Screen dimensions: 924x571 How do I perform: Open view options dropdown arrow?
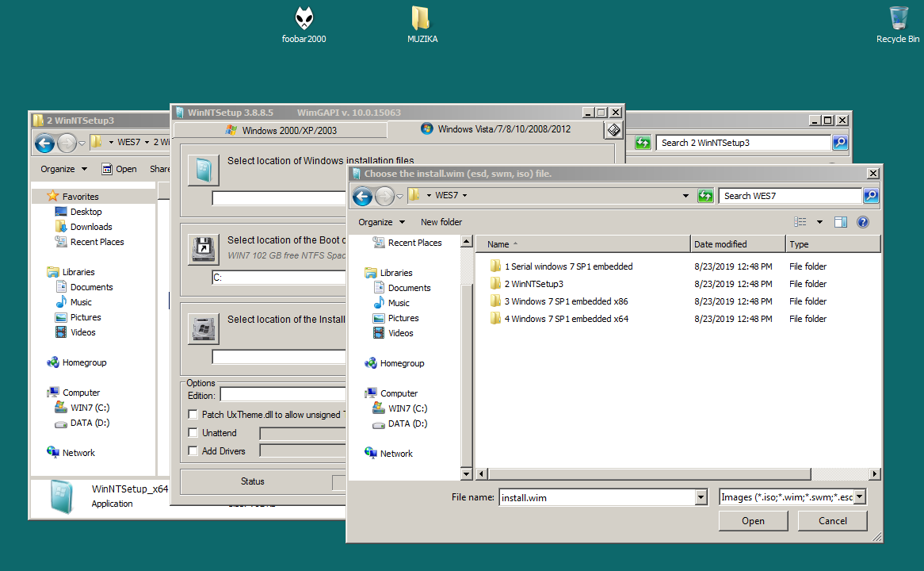pos(819,222)
